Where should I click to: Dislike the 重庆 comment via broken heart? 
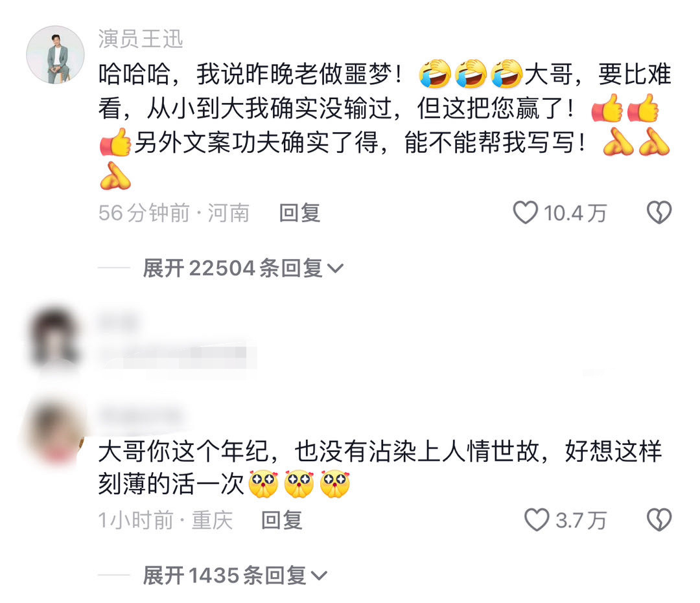tap(659, 520)
